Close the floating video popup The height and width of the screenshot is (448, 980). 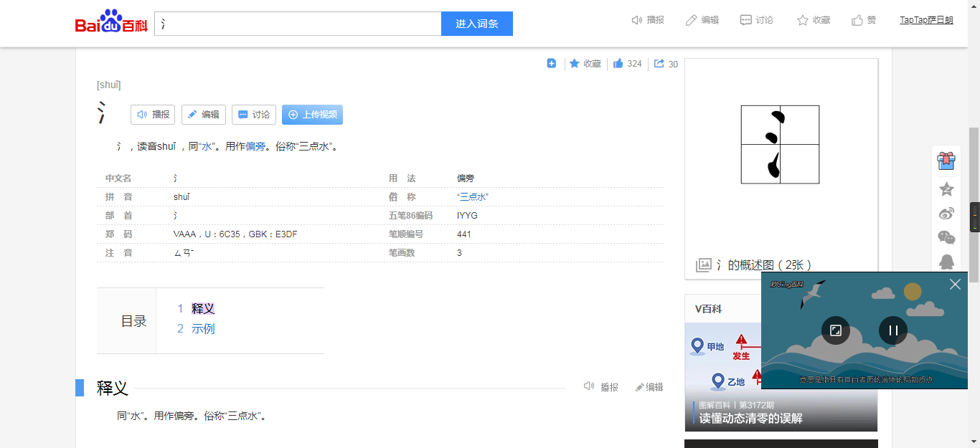[955, 285]
